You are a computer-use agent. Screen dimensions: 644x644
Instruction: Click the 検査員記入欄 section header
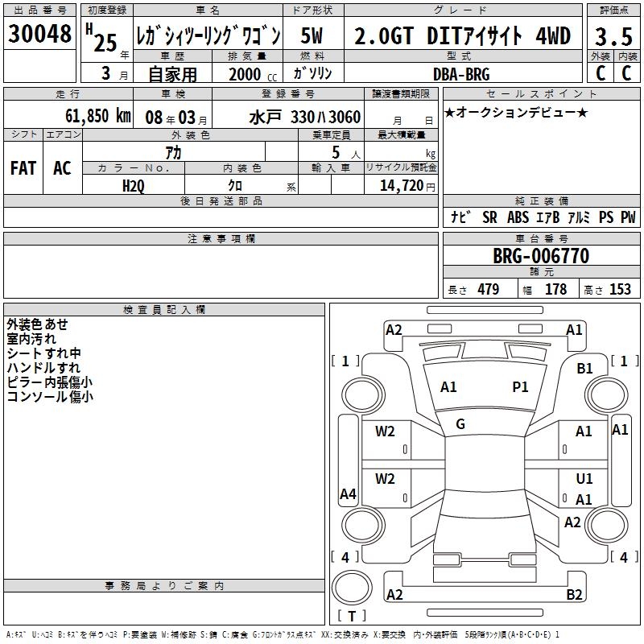click(164, 310)
